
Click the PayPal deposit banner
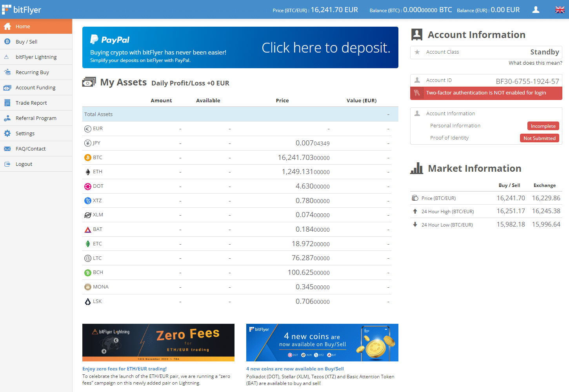(240, 47)
